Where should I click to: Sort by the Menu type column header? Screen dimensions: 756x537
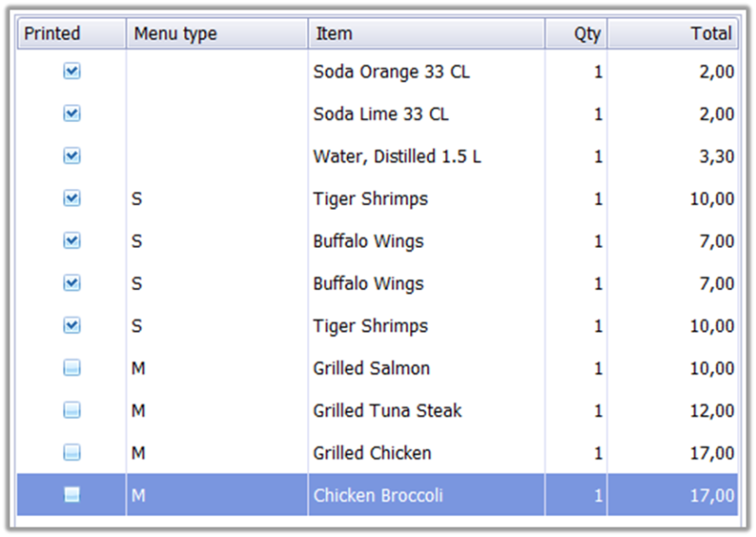217,34
